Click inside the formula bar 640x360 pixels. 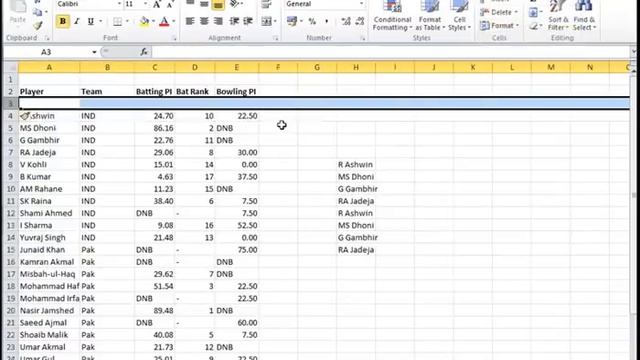391,52
